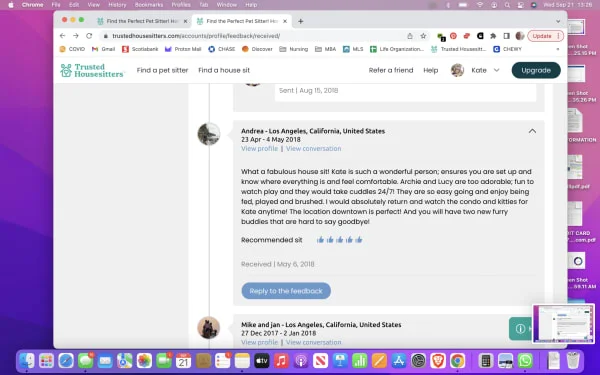Screen dimensions: 600x375
Task: Click the Apple menu logo
Action: point(11,5)
